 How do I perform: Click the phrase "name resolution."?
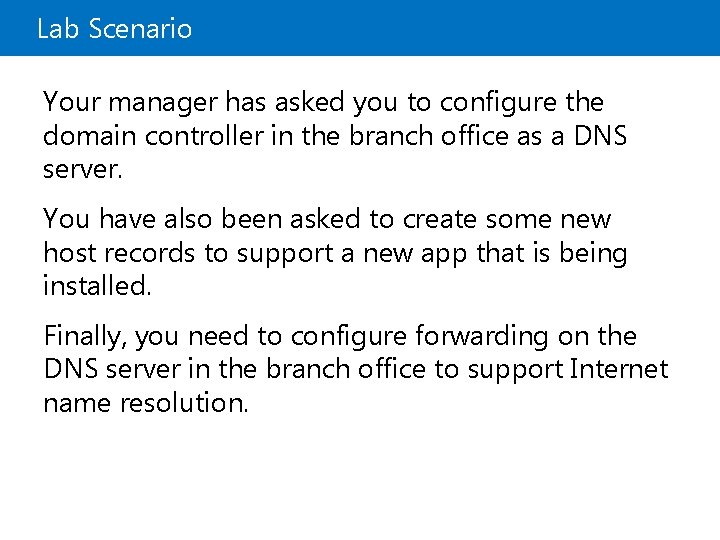pos(143,404)
